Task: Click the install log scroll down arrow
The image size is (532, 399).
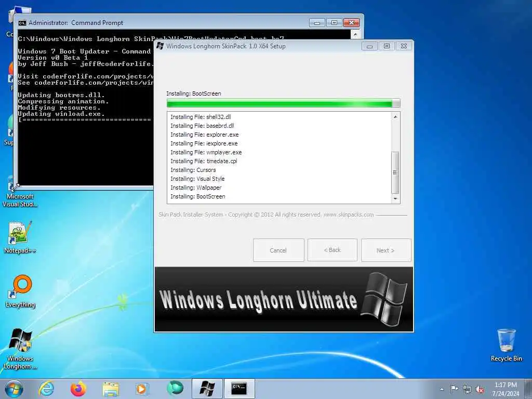Action: point(395,198)
